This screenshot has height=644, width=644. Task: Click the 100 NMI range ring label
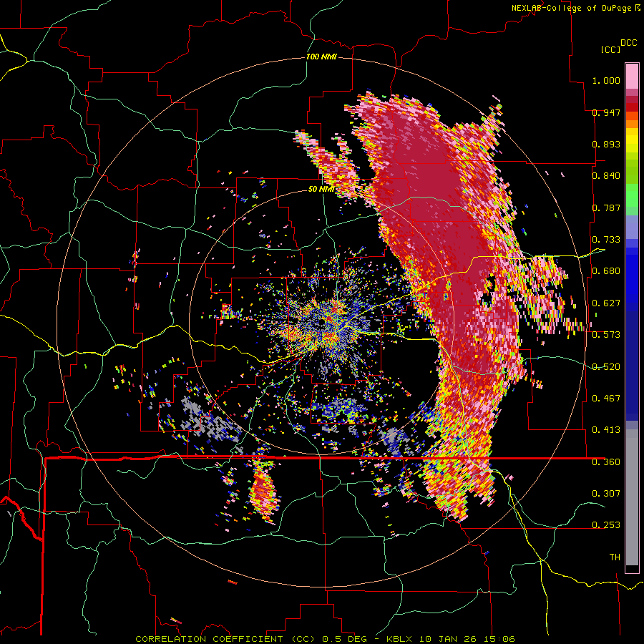coord(321,57)
